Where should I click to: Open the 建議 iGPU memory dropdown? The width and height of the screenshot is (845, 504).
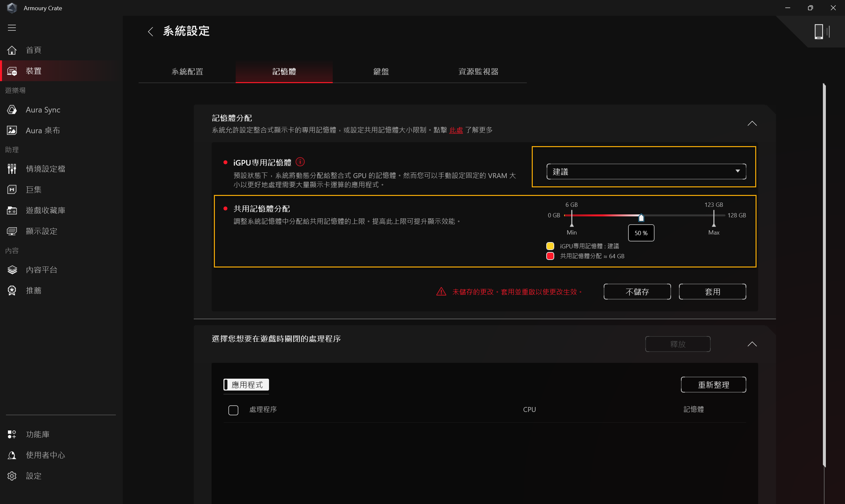(x=646, y=172)
